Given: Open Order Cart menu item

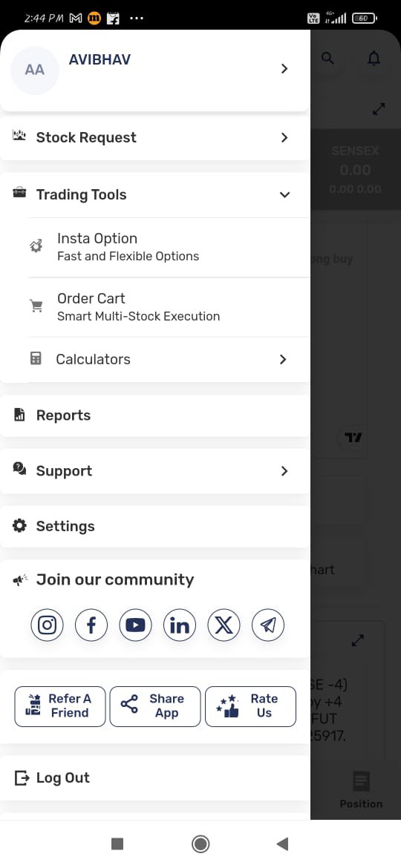Looking at the screenshot, I should coord(169,306).
